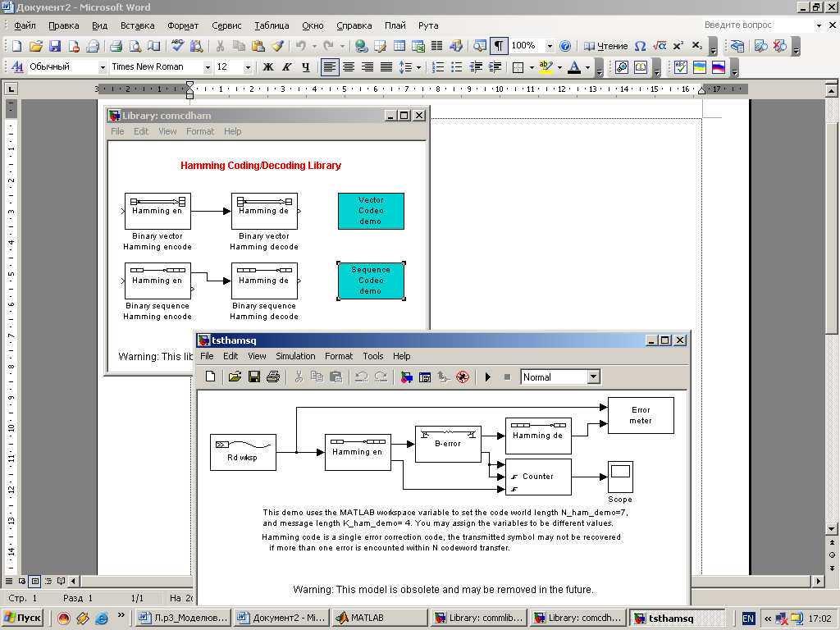Apply subscript formatting
The width and height of the screenshot is (840, 630).
pyautogui.click(x=696, y=46)
